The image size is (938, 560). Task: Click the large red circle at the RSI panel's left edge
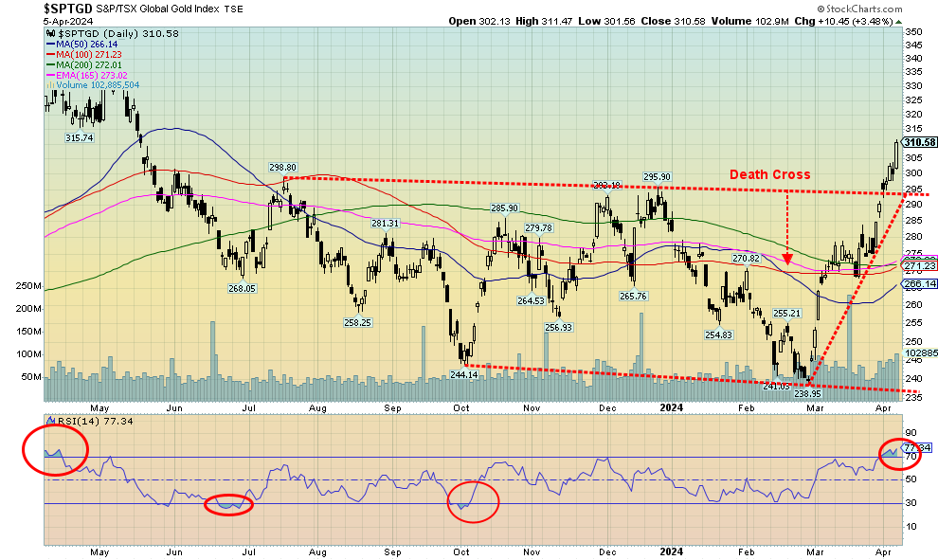pyautogui.click(x=57, y=450)
